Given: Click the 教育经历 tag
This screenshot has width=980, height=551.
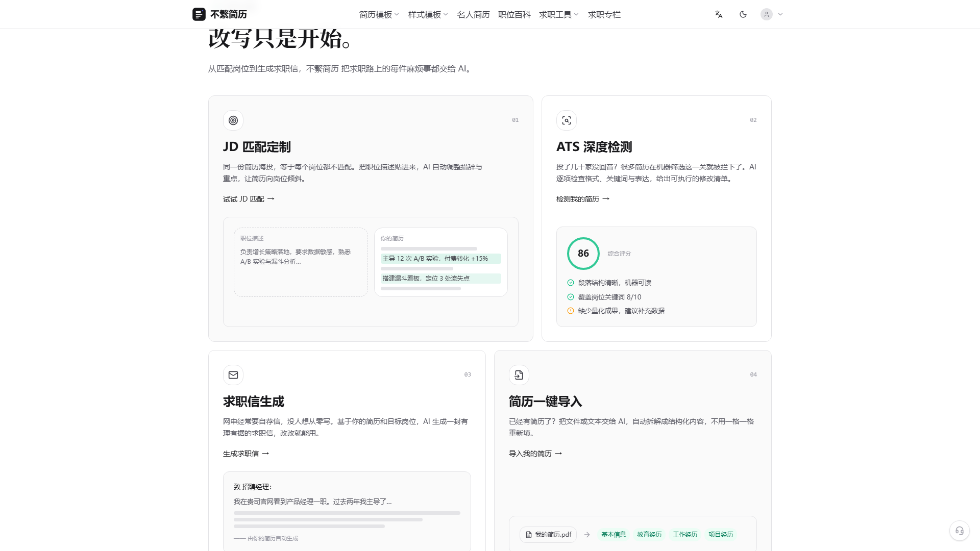Looking at the screenshot, I should 649,535.
